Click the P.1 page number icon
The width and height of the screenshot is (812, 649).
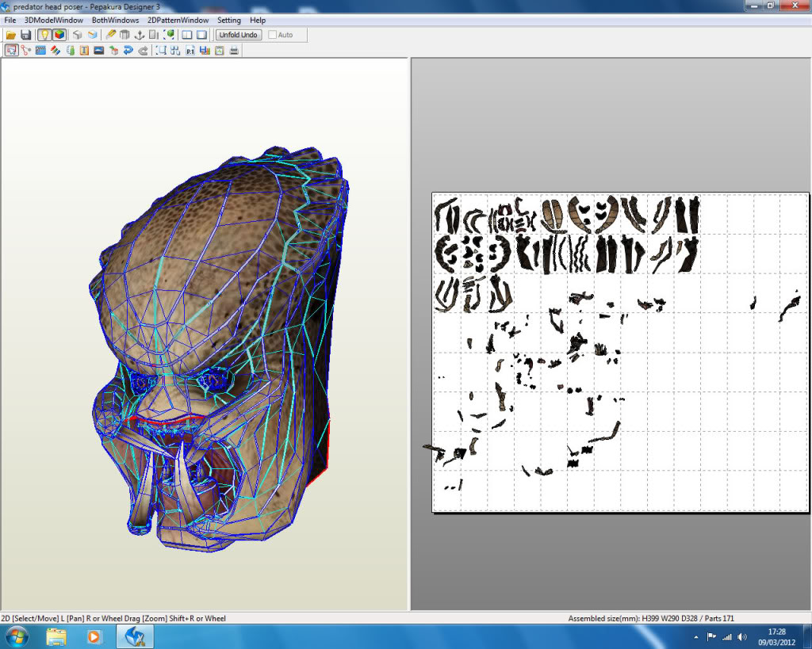click(x=190, y=50)
